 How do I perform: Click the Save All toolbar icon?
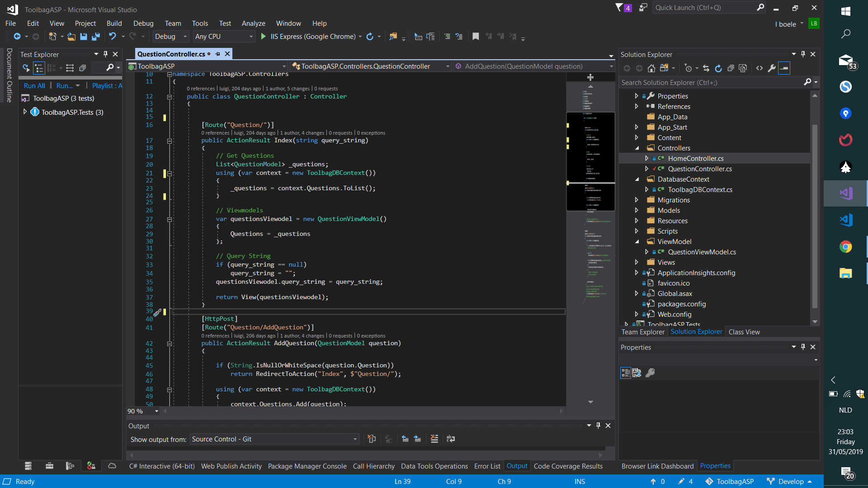[x=95, y=37]
